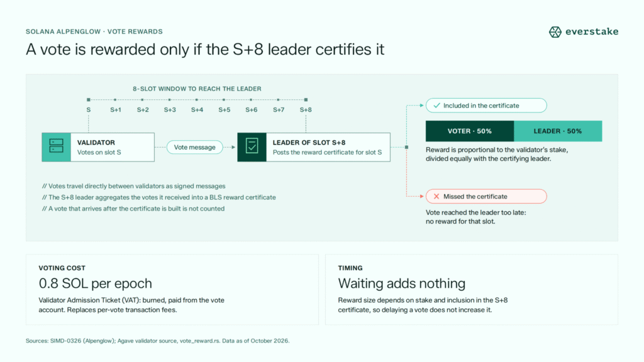Click the validator server stack icon

click(x=56, y=146)
